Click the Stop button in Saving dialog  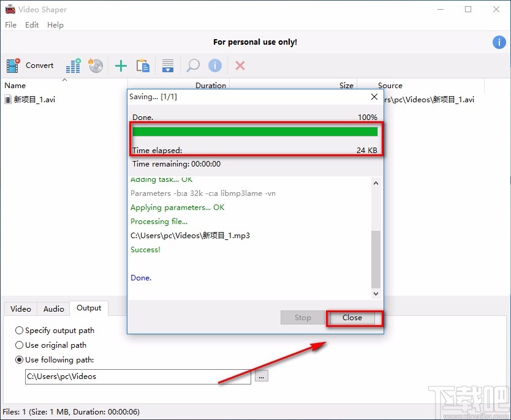click(x=303, y=317)
